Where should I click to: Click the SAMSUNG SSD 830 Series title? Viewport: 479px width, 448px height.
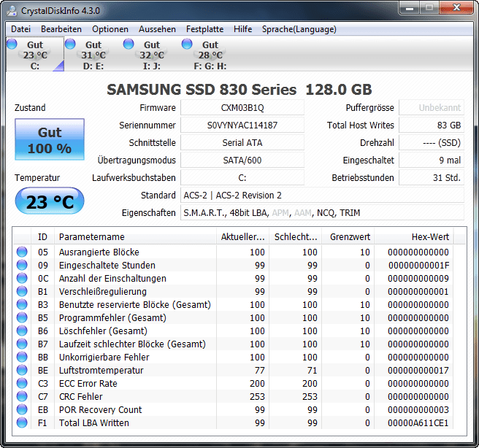(239, 90)
